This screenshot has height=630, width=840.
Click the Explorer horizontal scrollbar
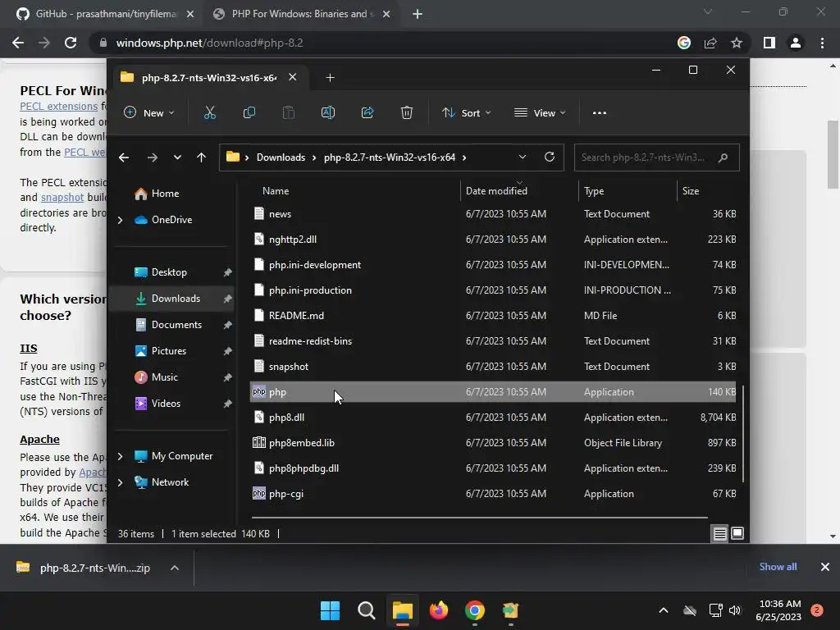pos(479,518)
